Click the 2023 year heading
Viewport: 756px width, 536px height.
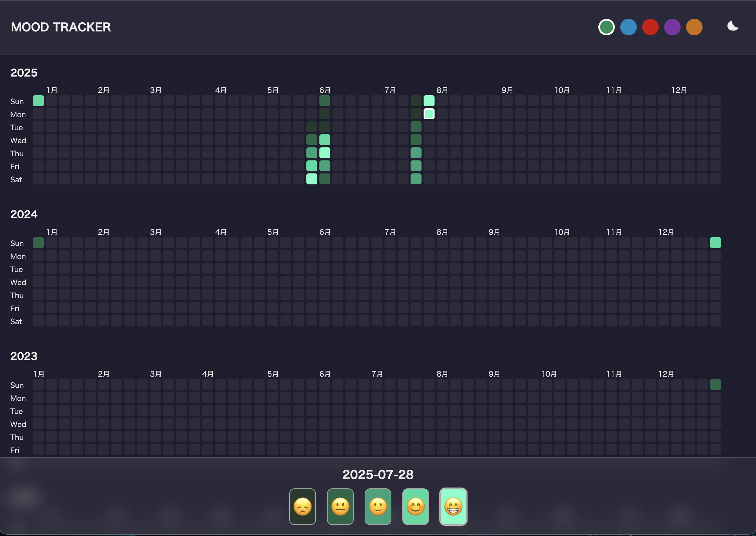24,356
